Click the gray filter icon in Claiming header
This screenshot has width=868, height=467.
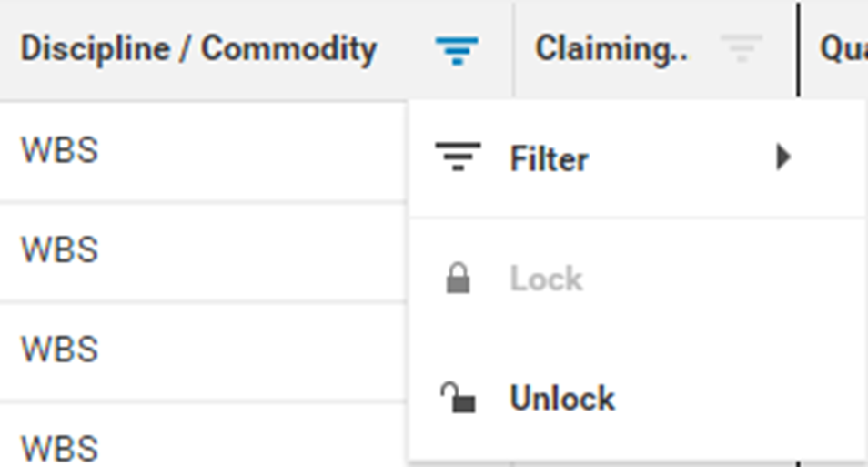[x=742, y=49]
